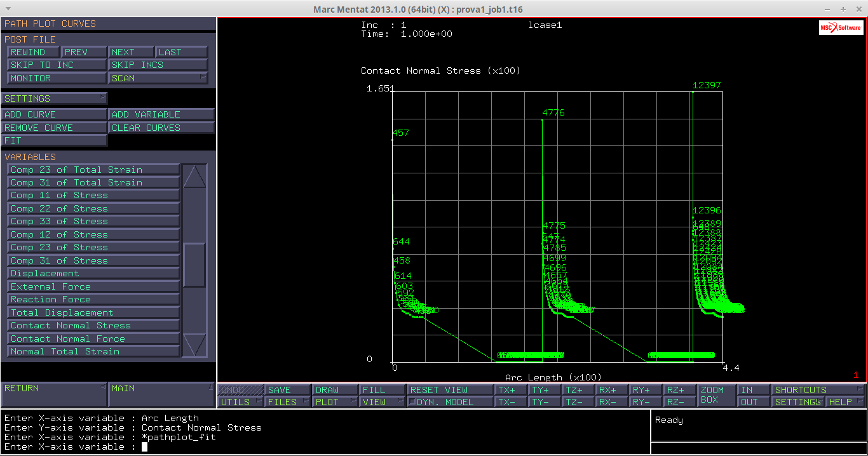Viewport: 868px width, 456px height.
Task: Click OUT to zoom out
Action: [x=754, y=402]
